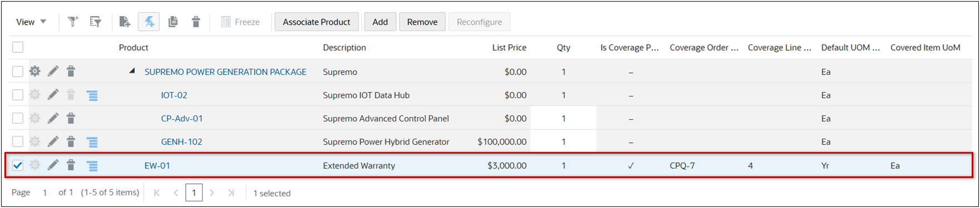Image resolution: width=980 pixels, height=208 pixels.
Task: Click the list details icon for IOT-02
Action: click(x=92, y=95)
